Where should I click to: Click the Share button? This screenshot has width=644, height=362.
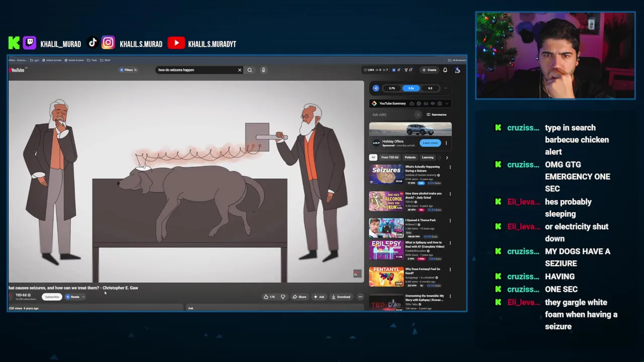coord(299,297)
